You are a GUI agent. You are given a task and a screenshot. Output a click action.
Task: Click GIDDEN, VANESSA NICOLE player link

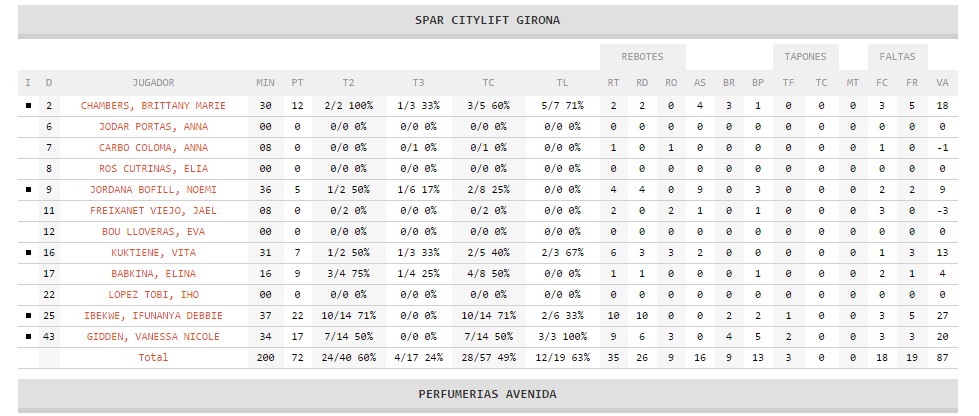[x=153, y=337]
